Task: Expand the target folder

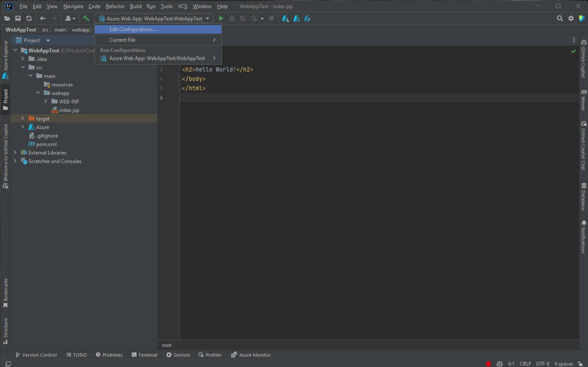Action: coord(23,118)
